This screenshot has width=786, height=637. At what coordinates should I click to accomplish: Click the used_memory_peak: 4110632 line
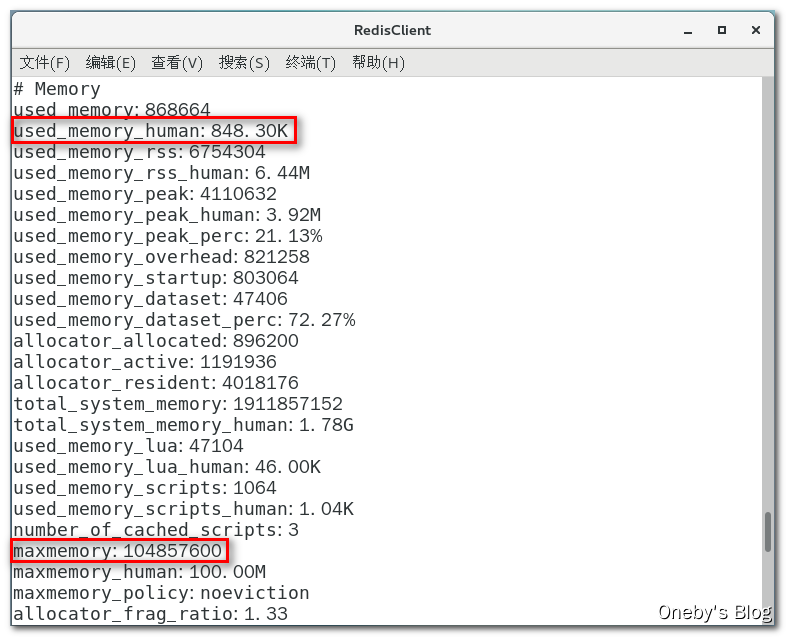click(145, 194)
